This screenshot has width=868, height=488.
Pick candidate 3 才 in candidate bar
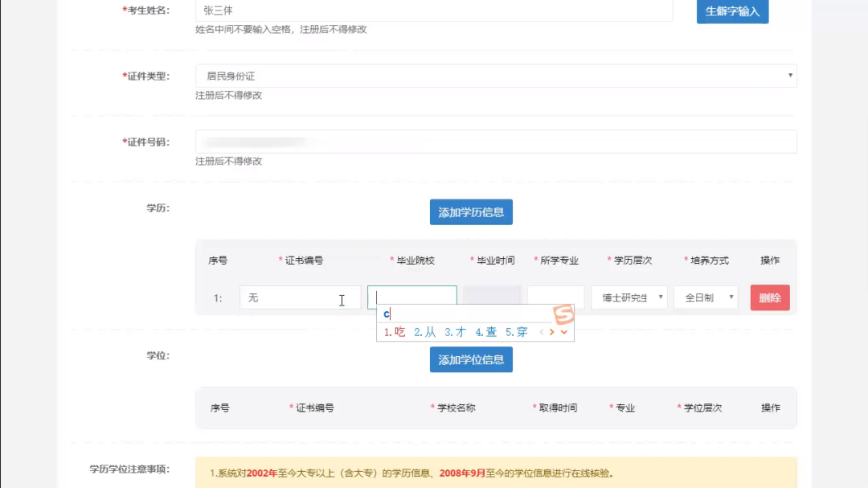[x=456, y=332]
